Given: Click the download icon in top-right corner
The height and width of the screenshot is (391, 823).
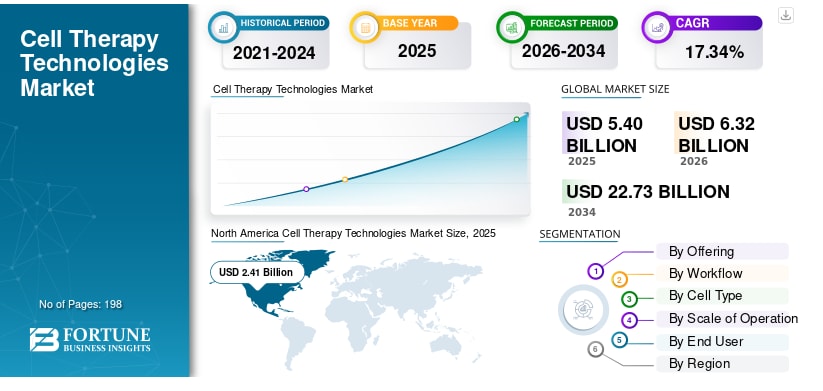Looking at the screenshot, I should (785, 15).
